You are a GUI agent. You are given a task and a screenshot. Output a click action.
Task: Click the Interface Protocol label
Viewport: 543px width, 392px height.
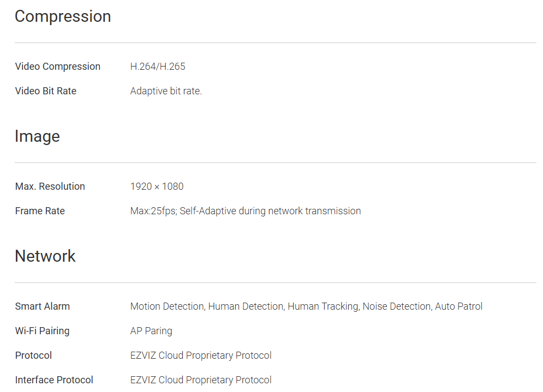pyautogui.click(x=54, y=380)
